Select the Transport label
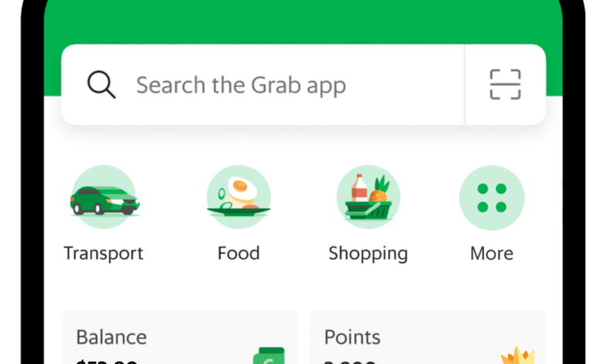This screenshot has height=364, width=604. point(104,253)
